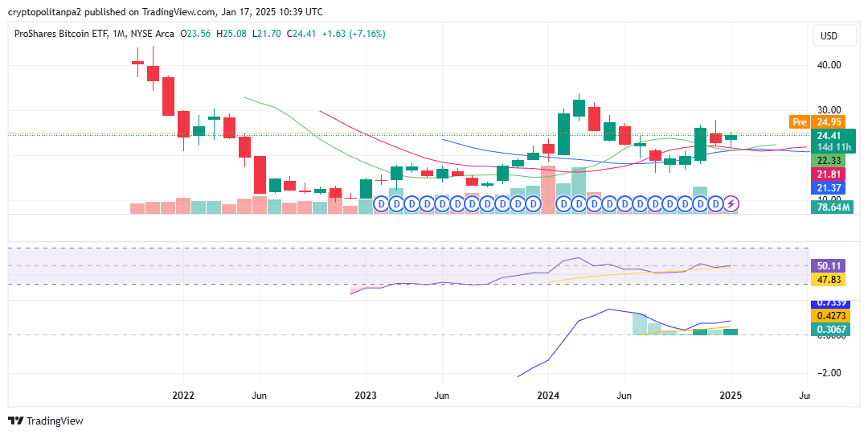The width and height of the screenshot is (868, 435).
Task: Click the purple lightning event marker
Action: (731, 204)
